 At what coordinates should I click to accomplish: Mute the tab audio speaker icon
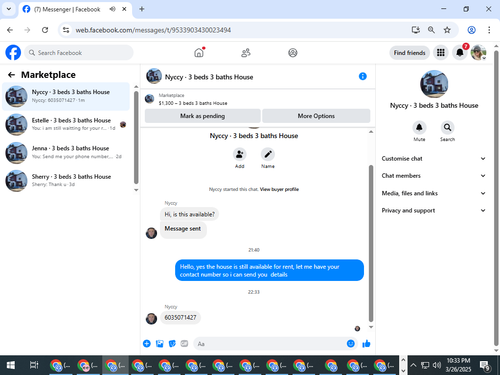click(x=112, y=9)
